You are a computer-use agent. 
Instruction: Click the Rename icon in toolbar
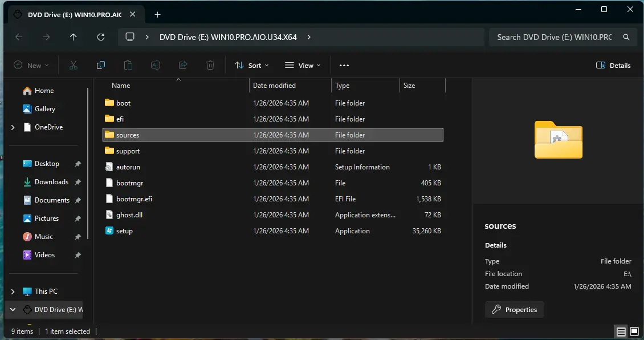(156, 66)
